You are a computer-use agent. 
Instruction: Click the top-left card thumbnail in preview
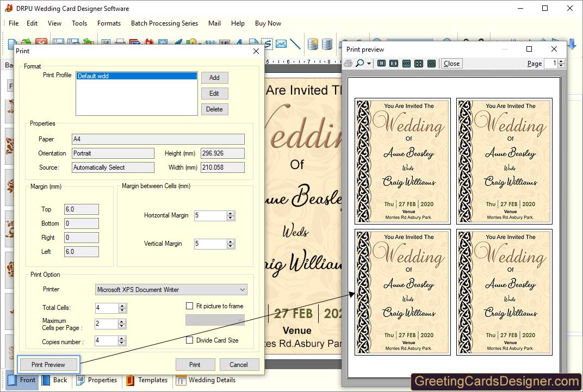[402, 161]
